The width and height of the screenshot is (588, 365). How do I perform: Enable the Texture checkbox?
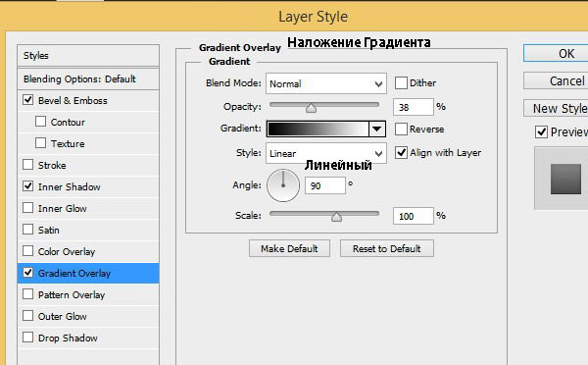(40, 143)
